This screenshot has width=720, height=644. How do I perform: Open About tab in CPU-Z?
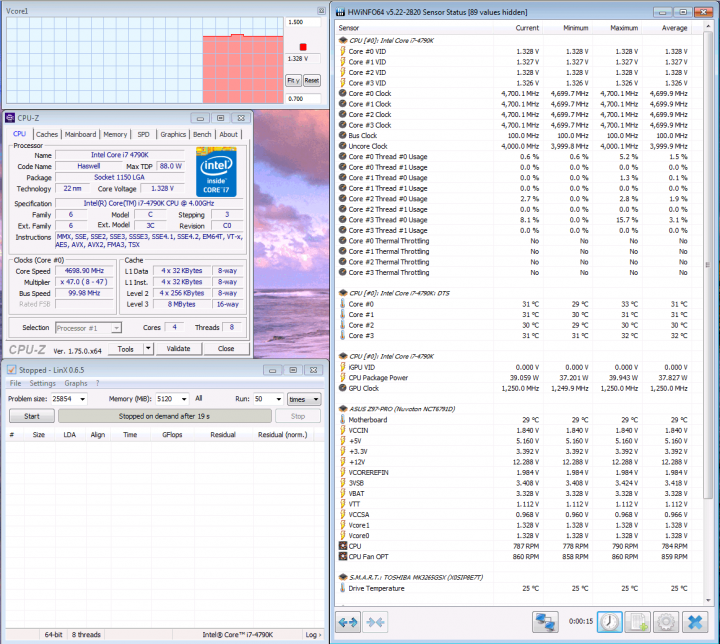click(228, 134)
